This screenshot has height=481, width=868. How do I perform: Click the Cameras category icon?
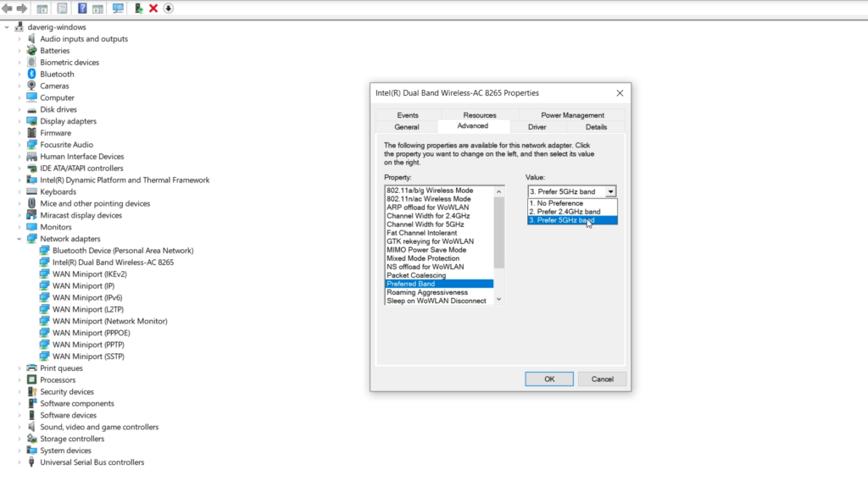(x=31, y=86)
